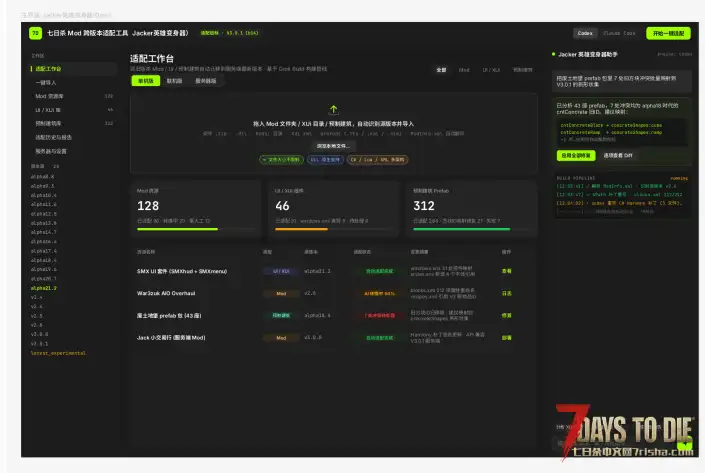Click the red conflict status badge on prefab row
The width and height of the screenshot is (705, 473).
click(x=379, y=315)
